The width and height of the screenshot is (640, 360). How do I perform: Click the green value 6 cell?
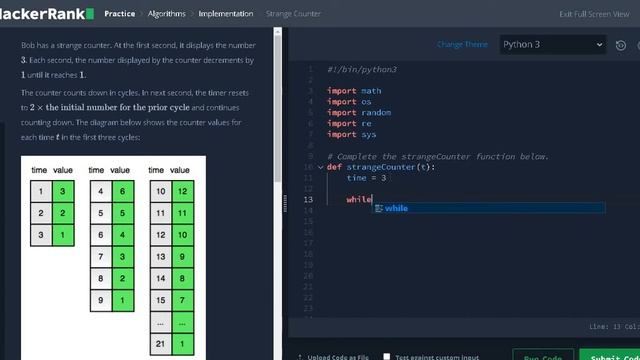pos(122,191)
